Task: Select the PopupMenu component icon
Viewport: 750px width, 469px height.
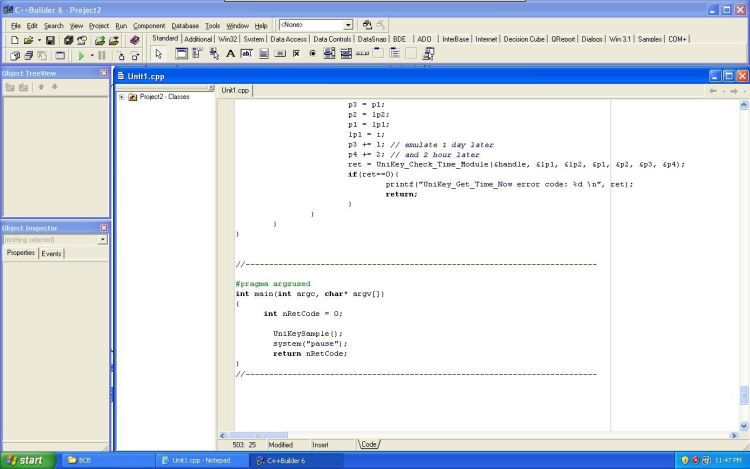Action: coord(214,54)
